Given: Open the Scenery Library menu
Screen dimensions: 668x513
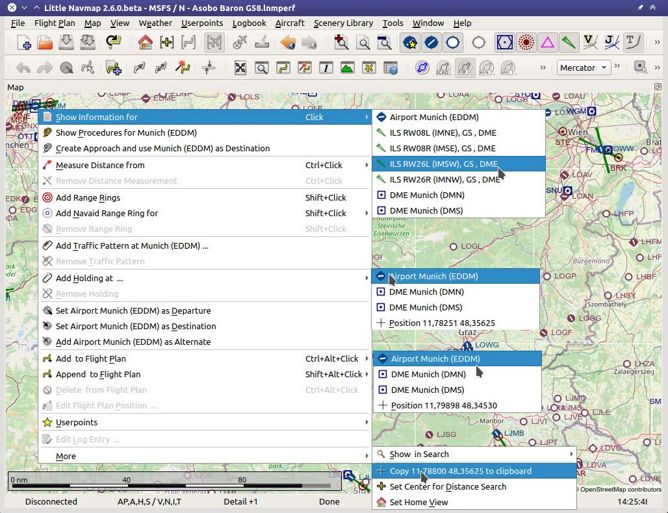Looking at the screenshot, I should pos(343,23).
